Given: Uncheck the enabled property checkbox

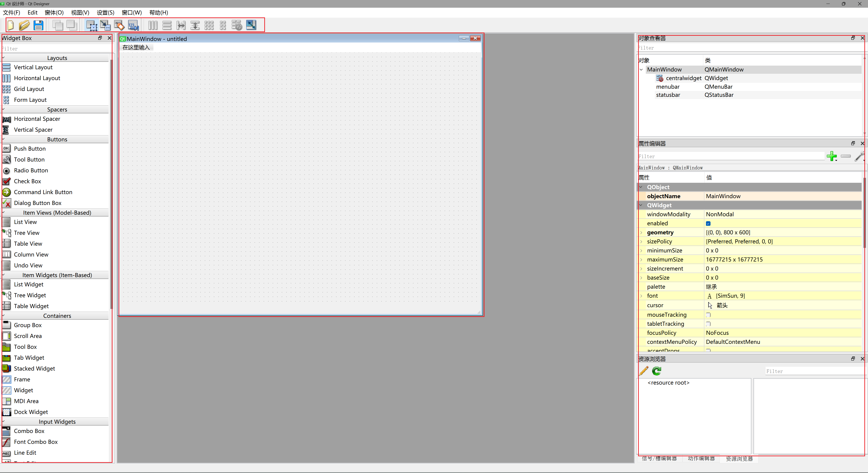Looking at the screenshot, I should (x=708, y=223).
